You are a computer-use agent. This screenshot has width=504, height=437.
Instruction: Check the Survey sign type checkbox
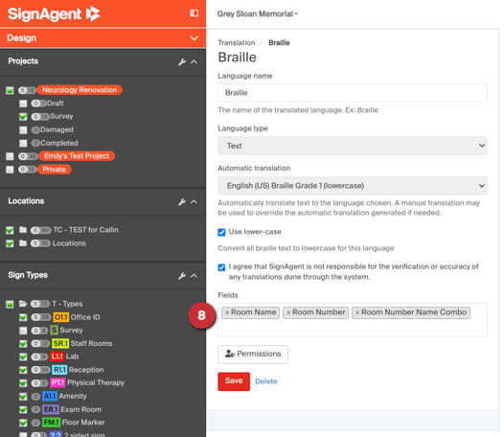(x=23, y=331)
